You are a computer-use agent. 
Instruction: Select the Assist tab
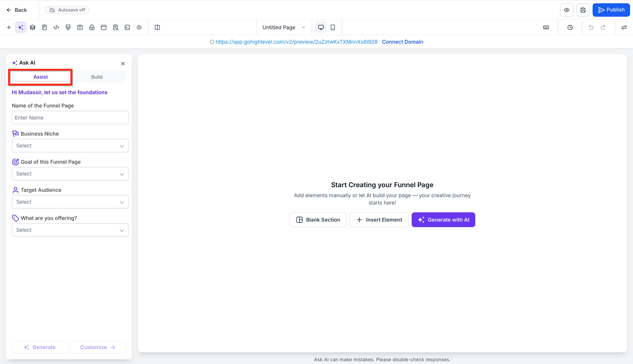41,77
